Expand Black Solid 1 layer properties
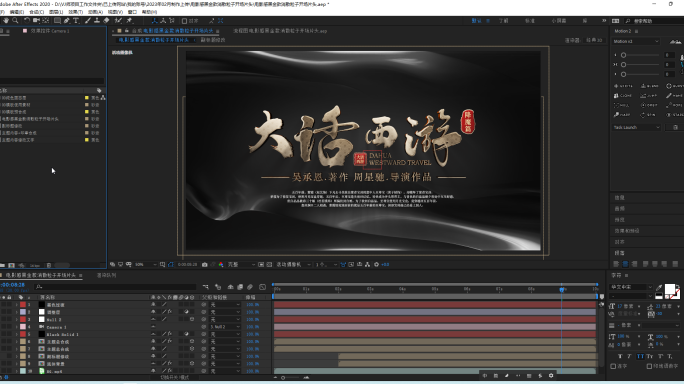Image resolution: width=684 pixels, height=384 pixels. pos(17,334)
